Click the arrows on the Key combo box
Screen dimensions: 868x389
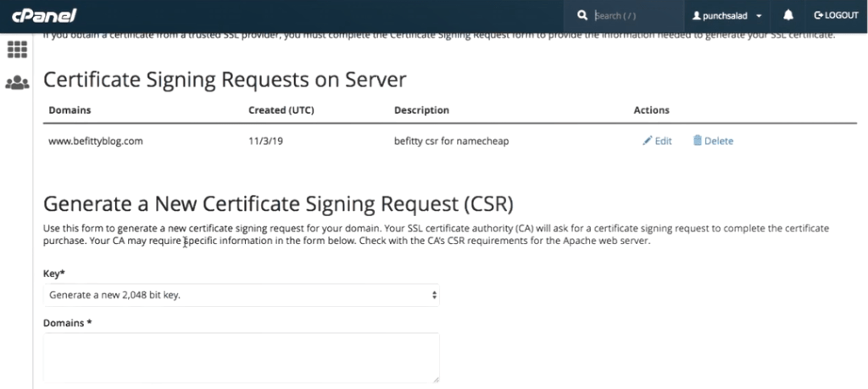(434, 295)
